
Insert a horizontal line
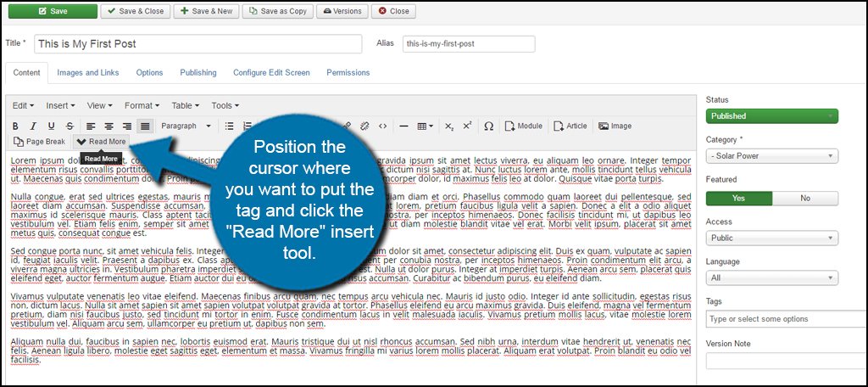point(404,126)
